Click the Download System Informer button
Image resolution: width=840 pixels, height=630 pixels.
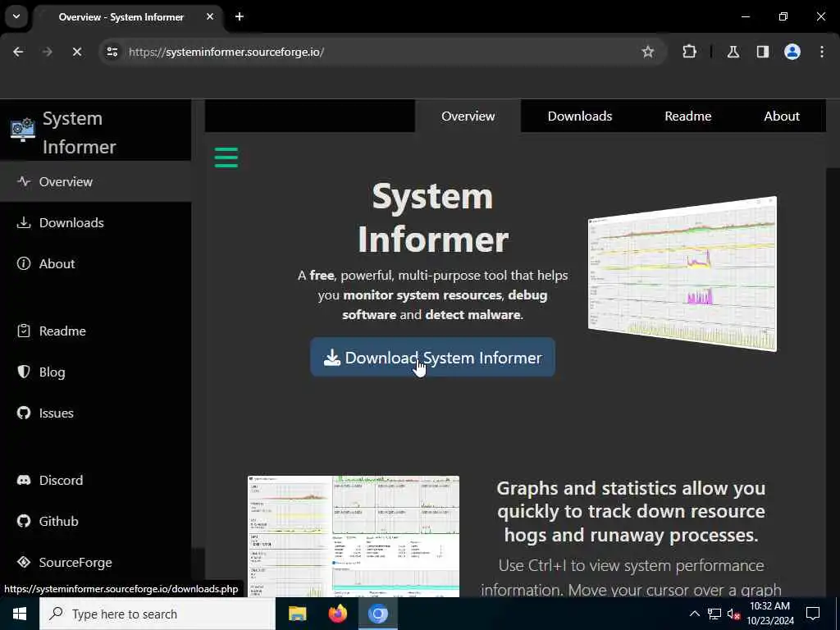coord(432,358)
